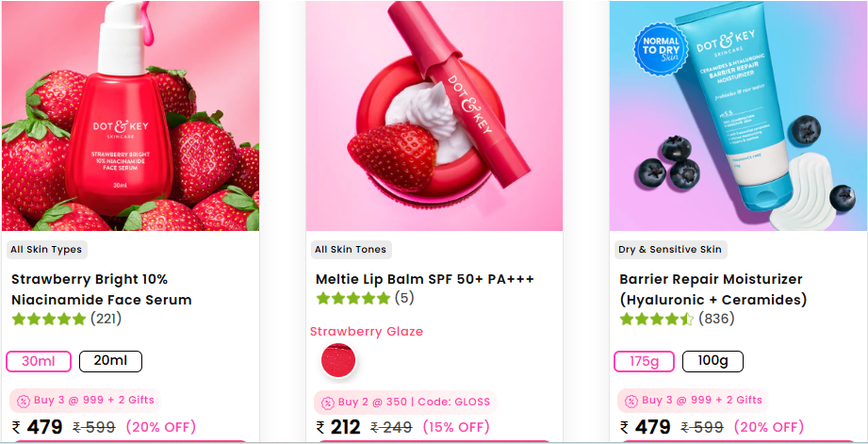
Task: Select the 30ml serum size option
Action: 38,361
